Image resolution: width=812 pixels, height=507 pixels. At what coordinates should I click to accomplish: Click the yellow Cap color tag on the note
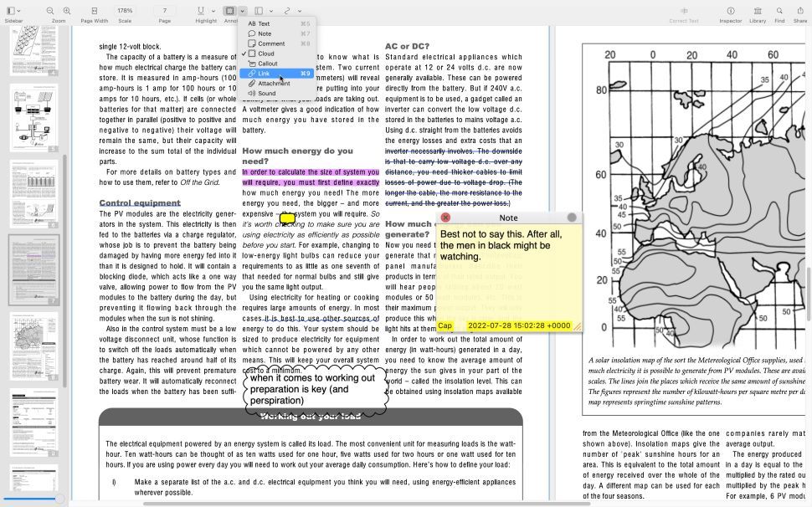click(445, 325)
